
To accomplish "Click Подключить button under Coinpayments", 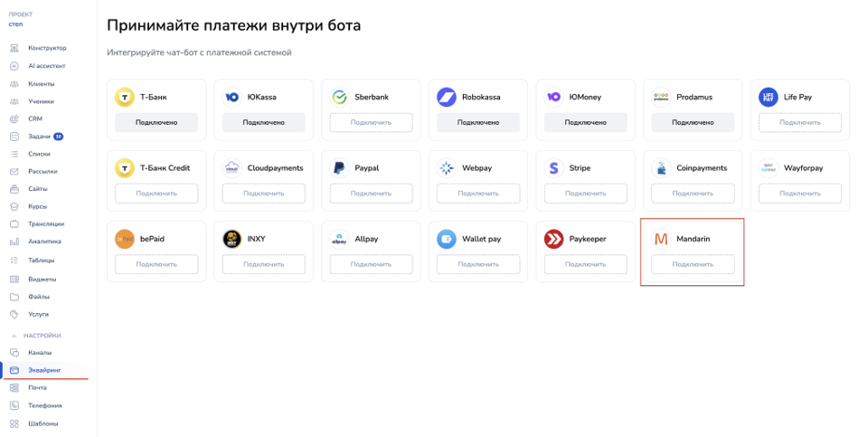I will pos(693,194).
